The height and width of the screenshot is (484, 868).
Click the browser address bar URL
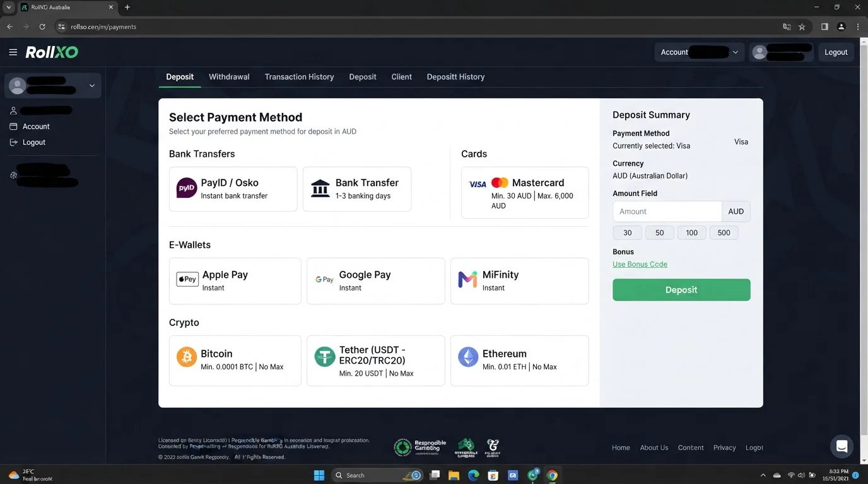pyautogui.click(x=103, y=27)
